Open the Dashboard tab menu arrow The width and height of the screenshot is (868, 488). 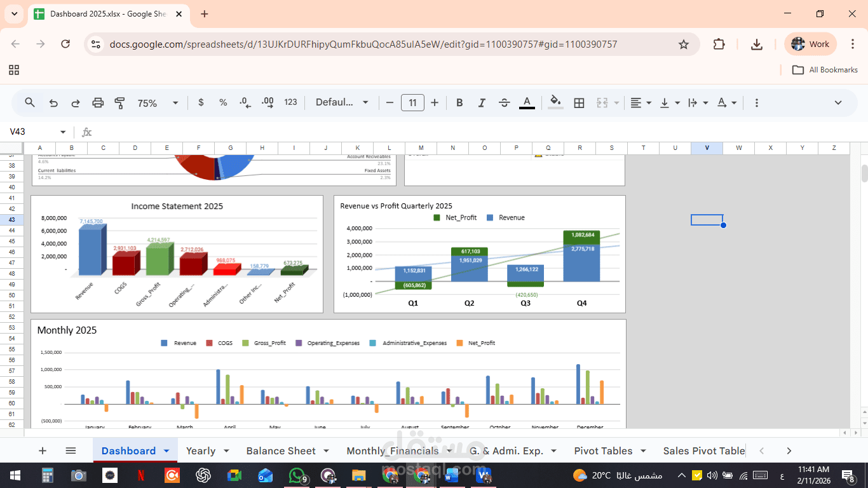point(166,451)
